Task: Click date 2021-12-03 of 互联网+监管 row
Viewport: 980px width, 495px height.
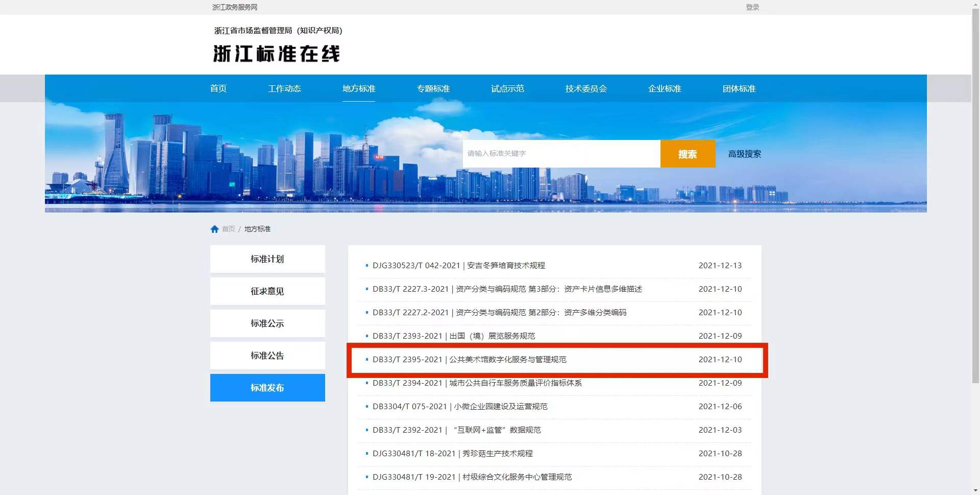Action: tap(720, 430)
